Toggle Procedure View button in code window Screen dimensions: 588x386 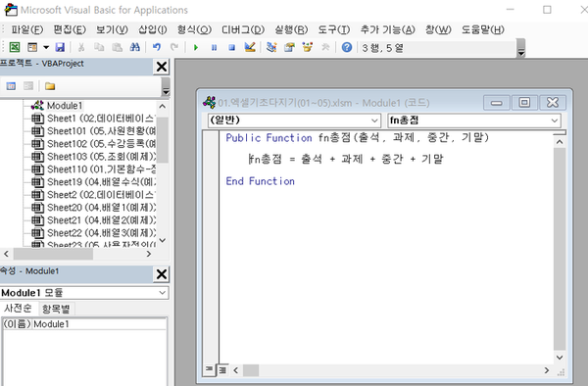pos(209,370)
